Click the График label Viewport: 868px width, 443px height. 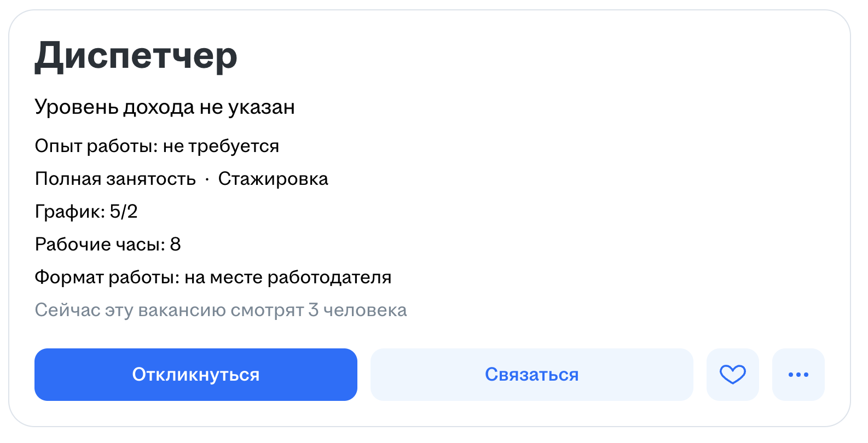point(70,212)
